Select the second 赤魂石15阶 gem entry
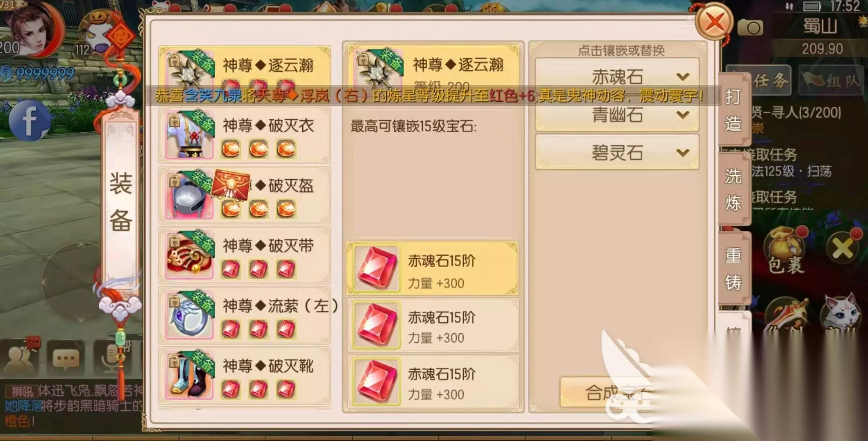This screenshot has height=441, width=868. click(x=433, y=326)
